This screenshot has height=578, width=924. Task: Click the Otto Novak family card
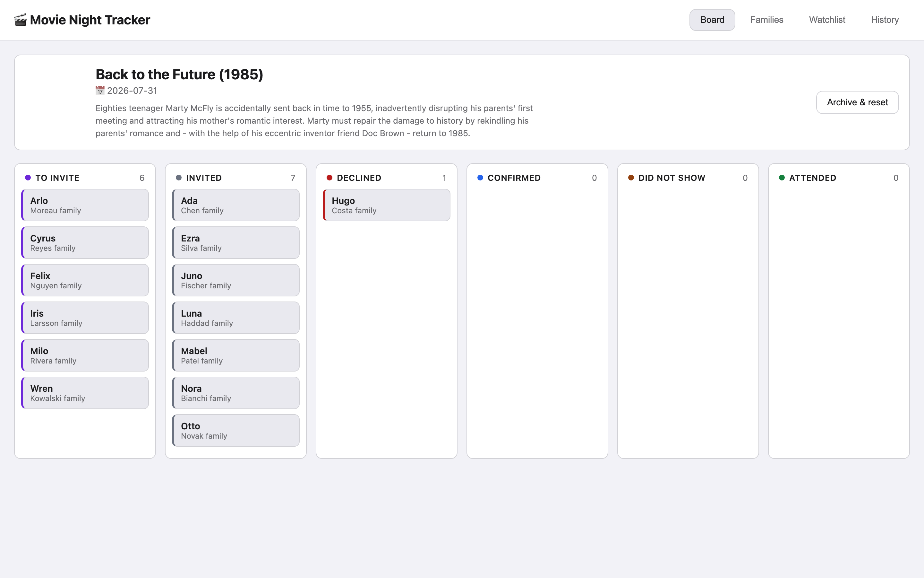click(x=236, y=430)
